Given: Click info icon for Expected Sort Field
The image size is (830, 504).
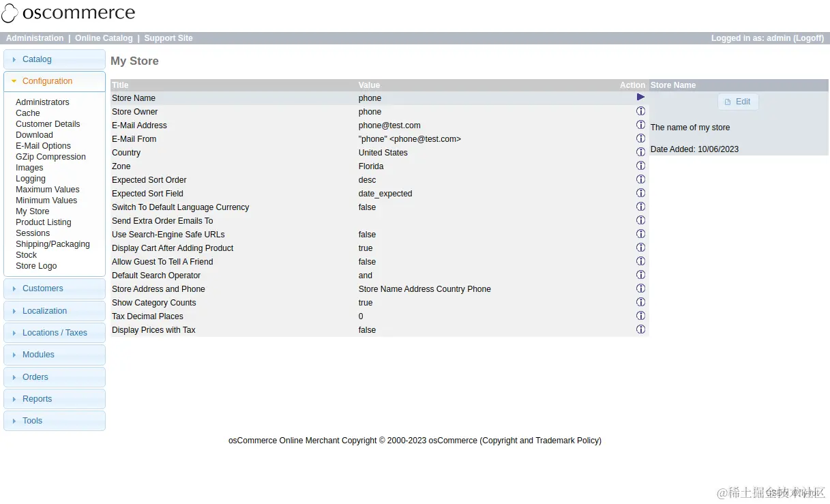Looking at the screenshot, I should (x=640, y=193).
